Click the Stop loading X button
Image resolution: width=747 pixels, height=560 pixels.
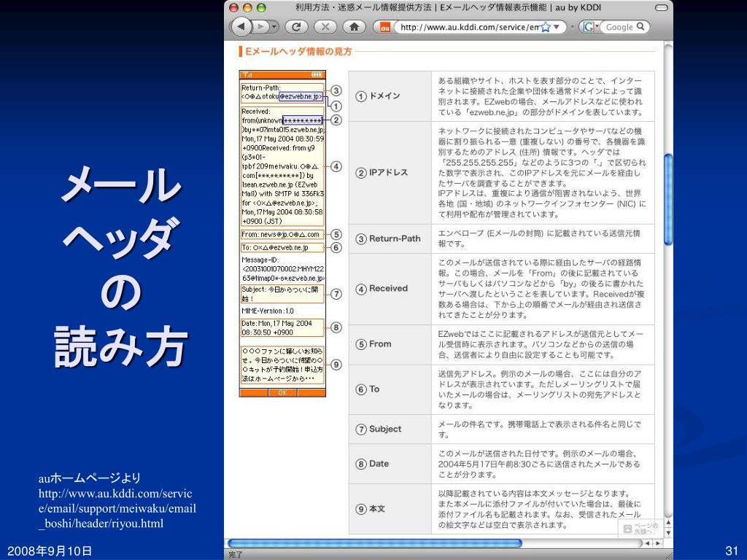point(325,27)
